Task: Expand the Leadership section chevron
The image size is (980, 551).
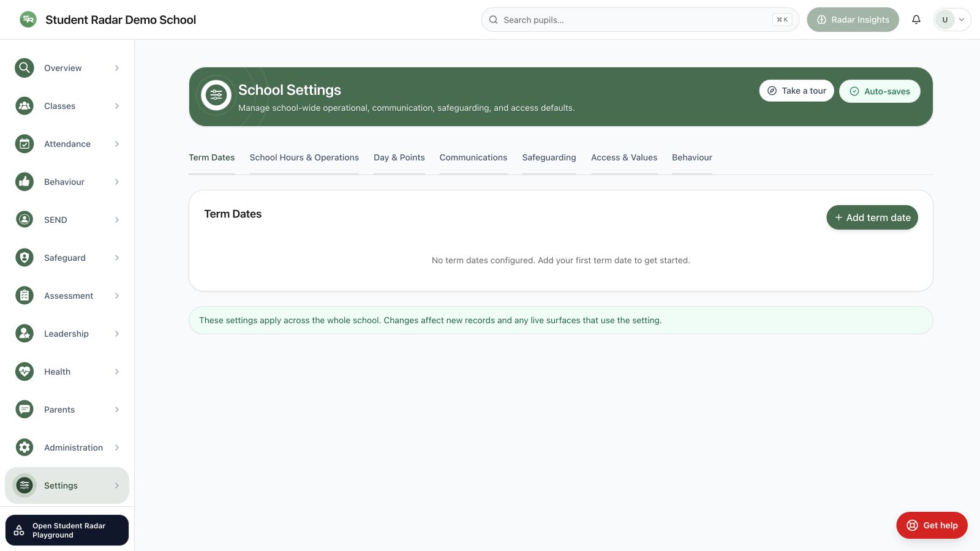Action: pos(117,334)
